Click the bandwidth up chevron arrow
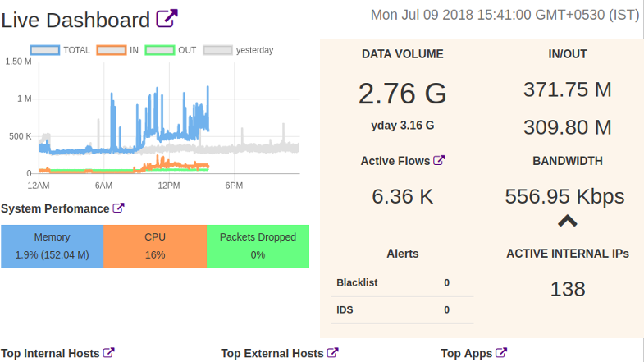The height and width of the screenshot is (362, 644). click(567, 220)
